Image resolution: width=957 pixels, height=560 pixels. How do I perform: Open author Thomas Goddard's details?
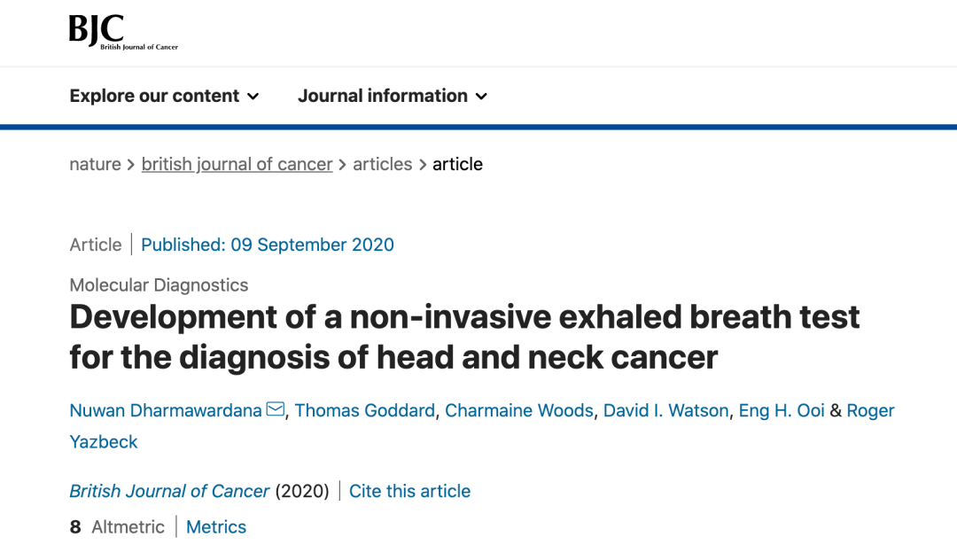(x=364, y=410)
